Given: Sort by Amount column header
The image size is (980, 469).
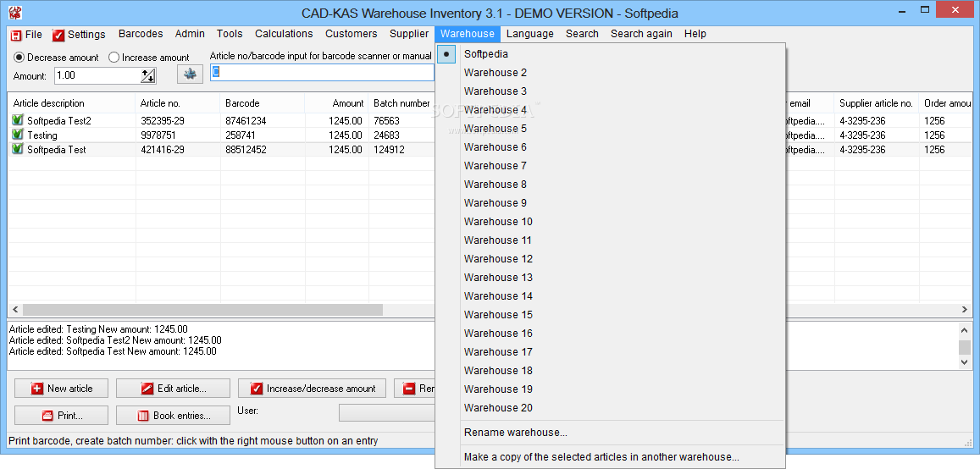Looking at the screenshot, I should pyautogui.click(x=337, y=103).
